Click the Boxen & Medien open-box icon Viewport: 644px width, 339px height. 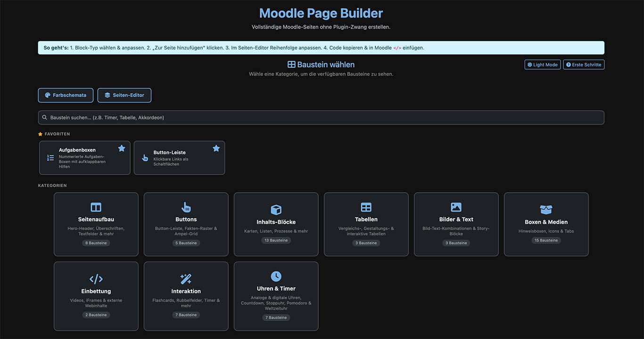pos(546,210)
